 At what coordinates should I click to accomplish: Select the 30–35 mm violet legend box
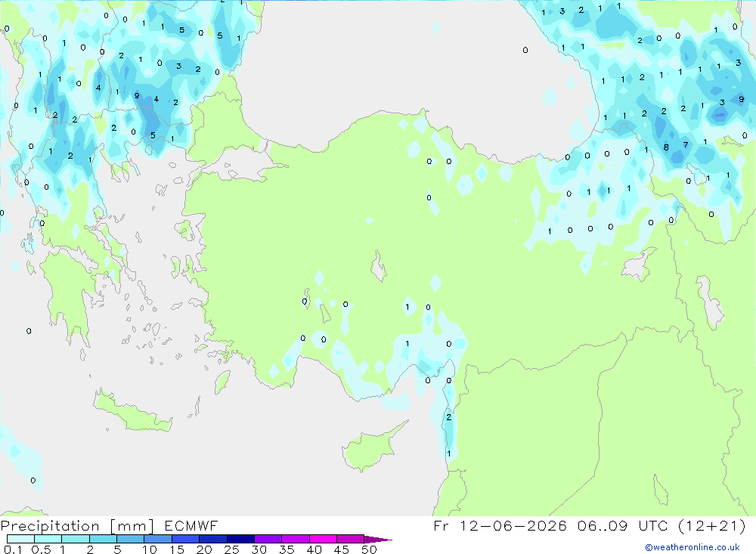[x=268, y=539]
